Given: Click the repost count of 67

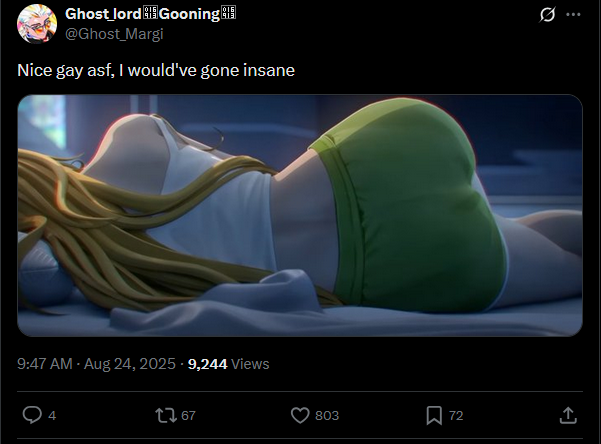Looking at the screenshot, I should coord(188,416).
